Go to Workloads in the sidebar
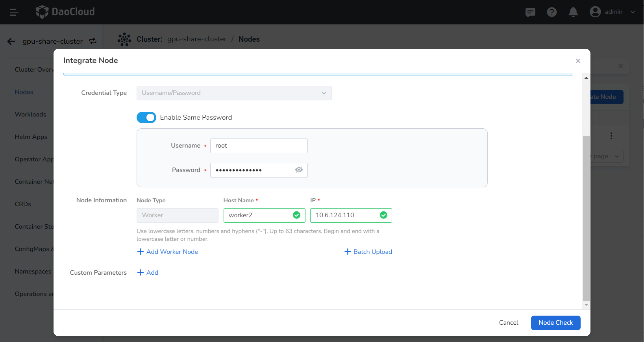 tap(30, 115)
